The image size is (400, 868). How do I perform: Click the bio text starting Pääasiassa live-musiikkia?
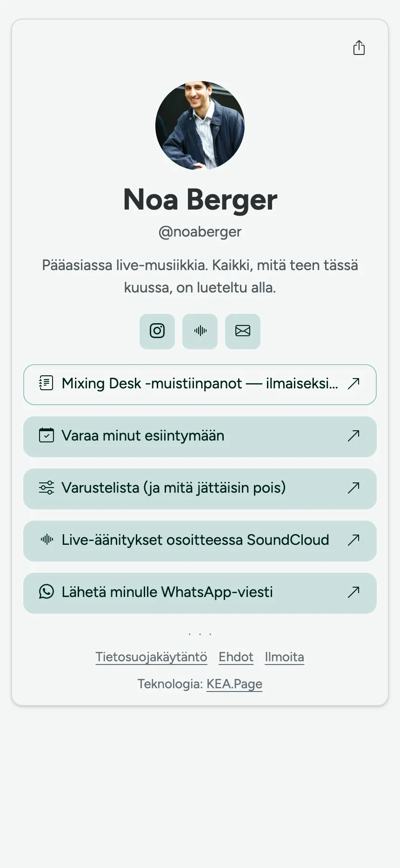click(x=200, y=276)
